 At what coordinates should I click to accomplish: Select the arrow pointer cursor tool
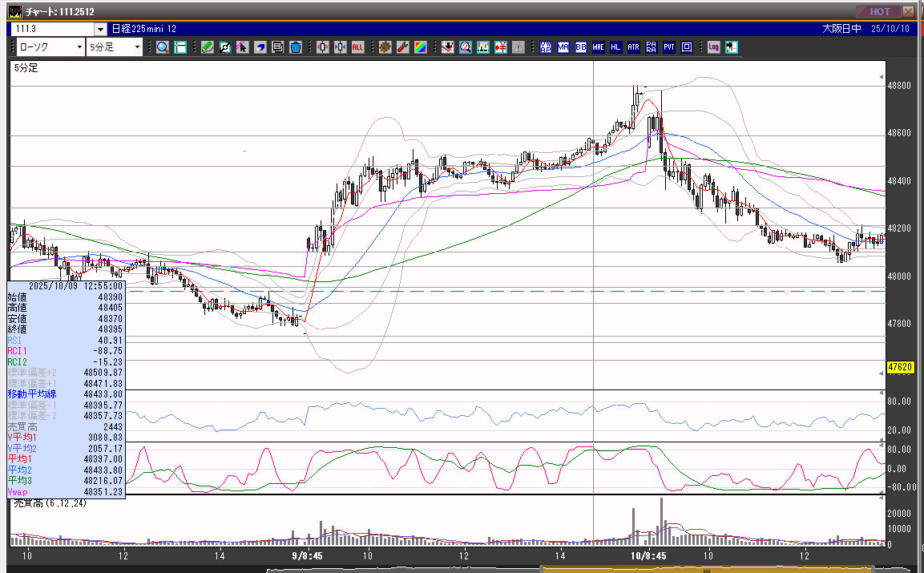click(242, 47)
